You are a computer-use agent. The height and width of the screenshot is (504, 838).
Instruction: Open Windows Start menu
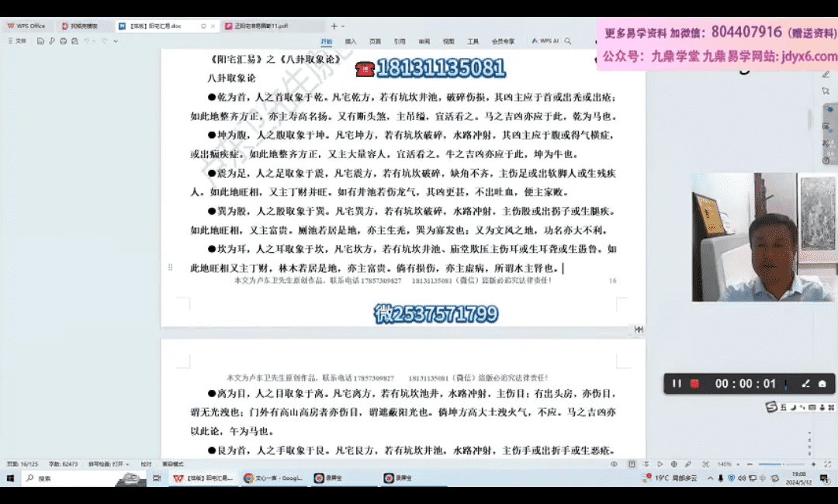click(10, 478)
